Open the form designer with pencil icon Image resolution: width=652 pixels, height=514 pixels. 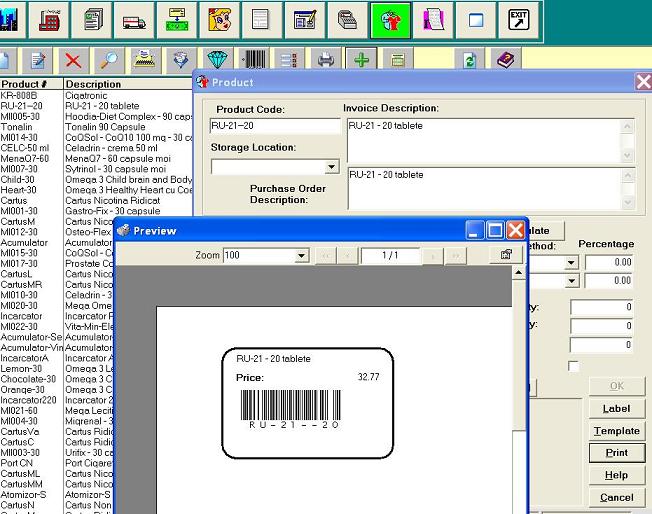pos(305,20)
